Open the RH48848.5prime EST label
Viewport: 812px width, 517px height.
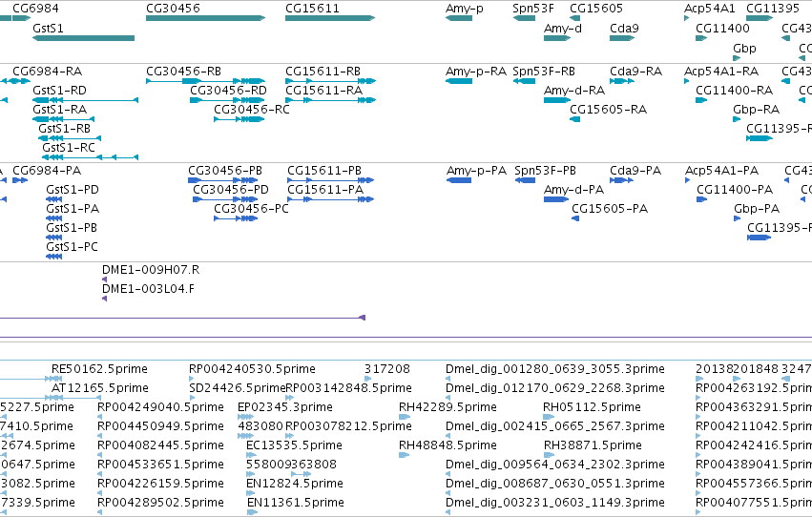pos(448,446)
